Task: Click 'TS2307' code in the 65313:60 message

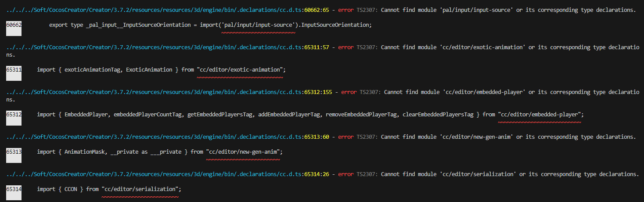Action: point(367,137)
